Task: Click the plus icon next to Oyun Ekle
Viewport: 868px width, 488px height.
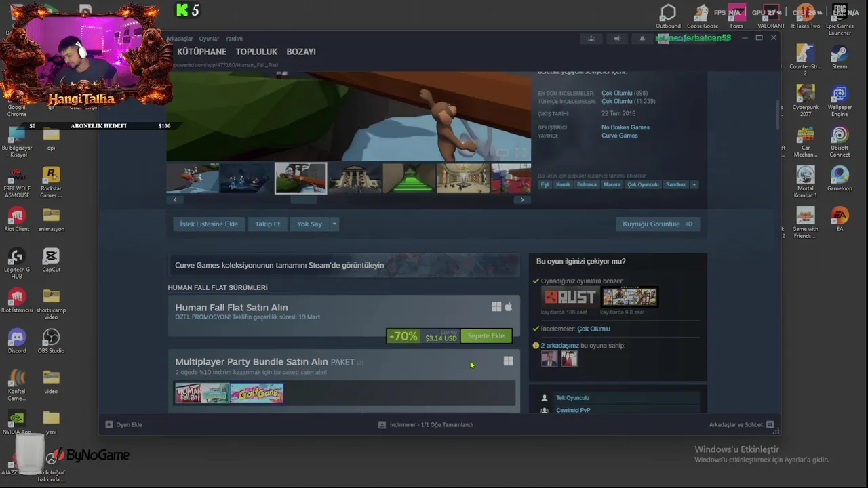Action: click(x=109, y=424)
